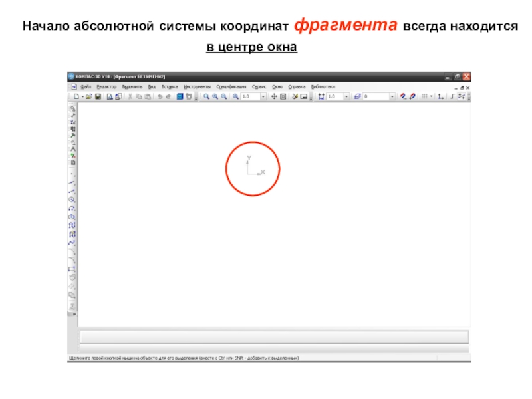
Task: Select the Rectangle tool in the left panel
Action: (x=72, y=269)
